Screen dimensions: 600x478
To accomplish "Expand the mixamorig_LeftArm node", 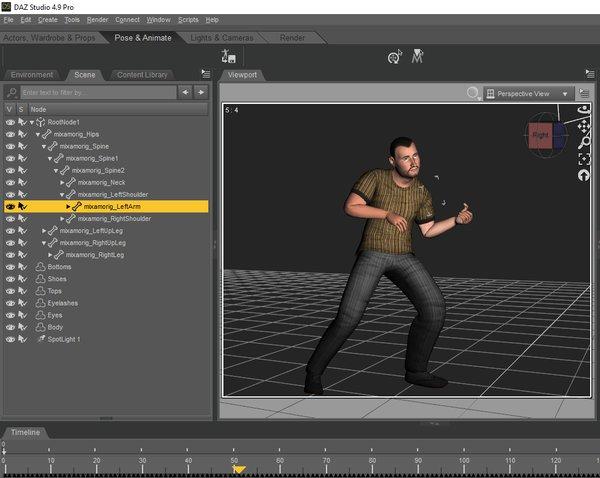I will (68, 206).
